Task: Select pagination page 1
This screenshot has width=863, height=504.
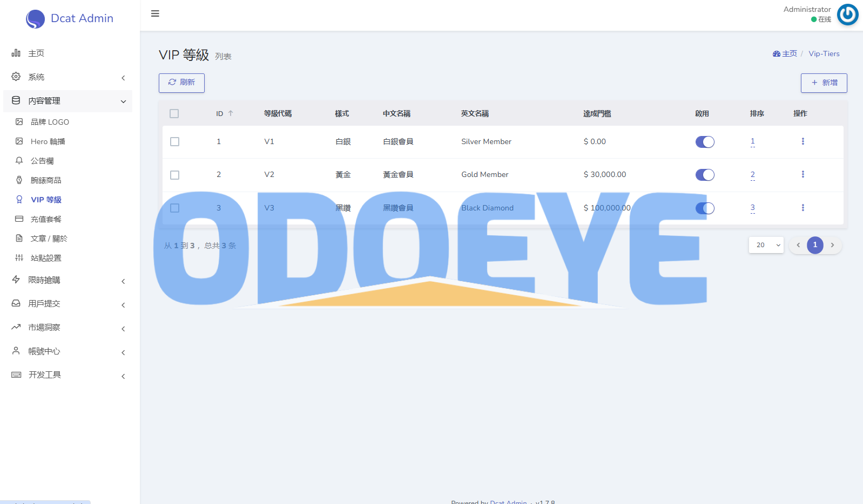Action: tap(815, 245)
